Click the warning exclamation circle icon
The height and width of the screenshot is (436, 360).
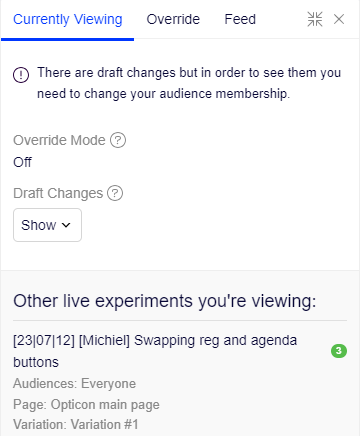(x=21, y=75)
